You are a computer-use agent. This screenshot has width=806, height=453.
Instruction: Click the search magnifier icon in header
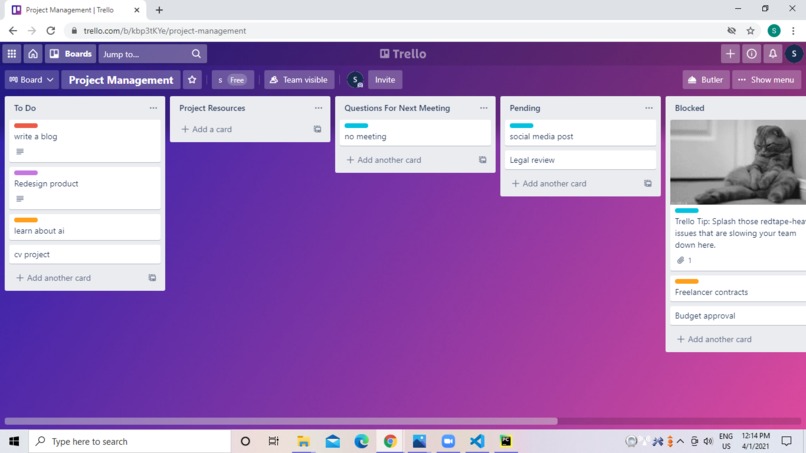196,53
